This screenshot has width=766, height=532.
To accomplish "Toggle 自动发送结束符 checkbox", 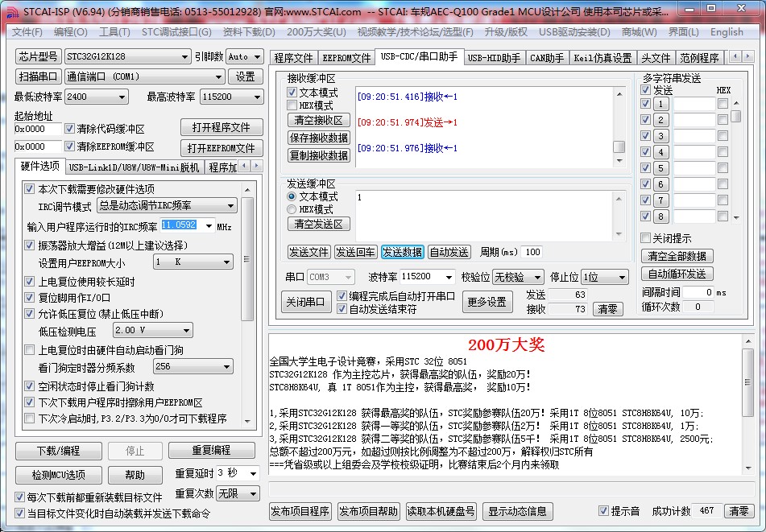I will (342, 308).
